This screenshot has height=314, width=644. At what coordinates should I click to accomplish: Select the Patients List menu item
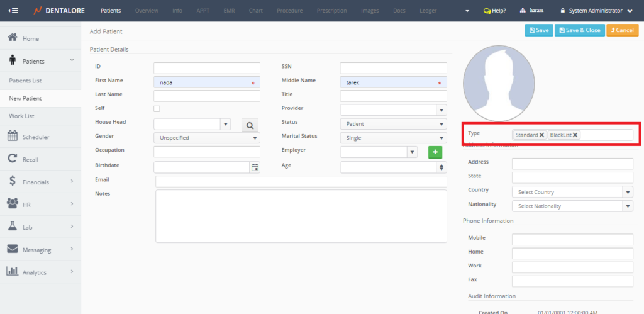coord(25,81)
